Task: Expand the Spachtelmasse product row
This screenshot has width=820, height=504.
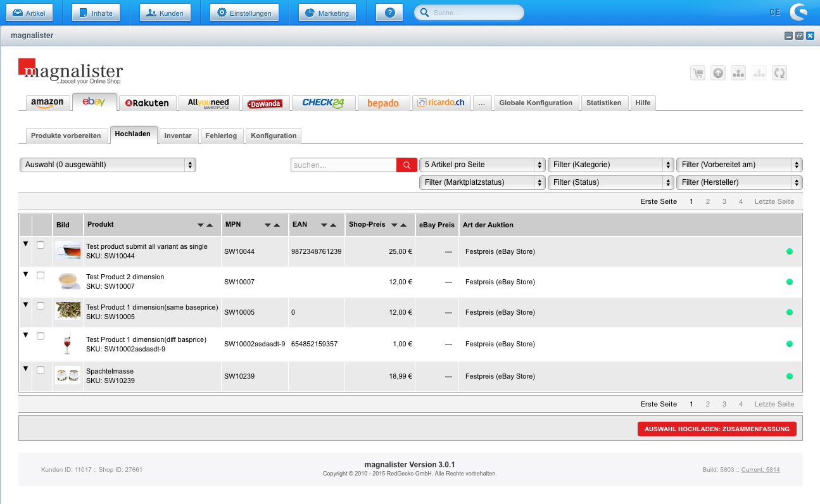Action: 26,368
